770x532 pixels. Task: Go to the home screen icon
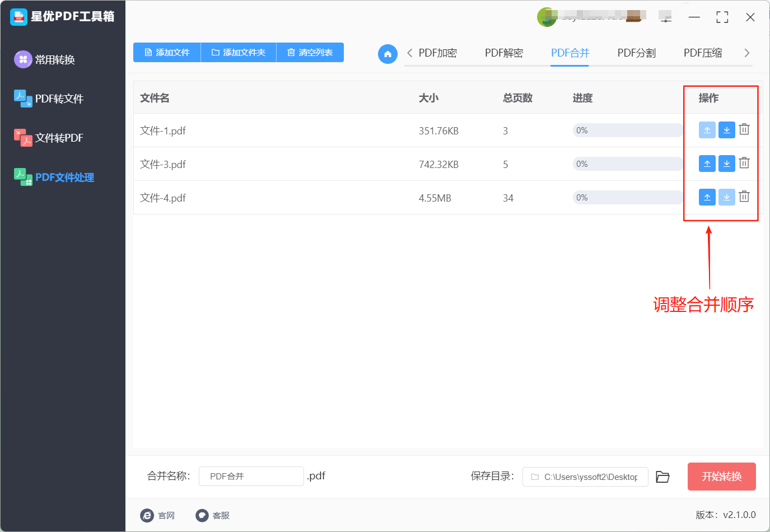click(388, 54)
